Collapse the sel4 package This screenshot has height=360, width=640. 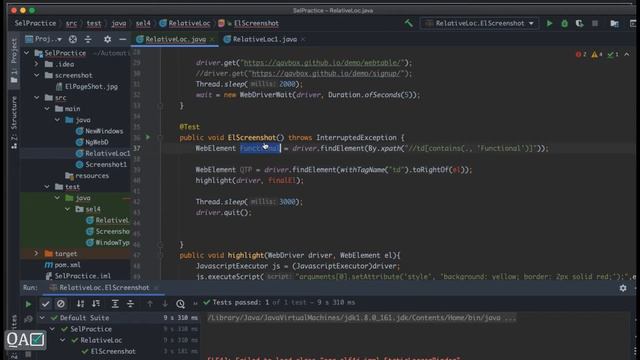tap(67, 209)
